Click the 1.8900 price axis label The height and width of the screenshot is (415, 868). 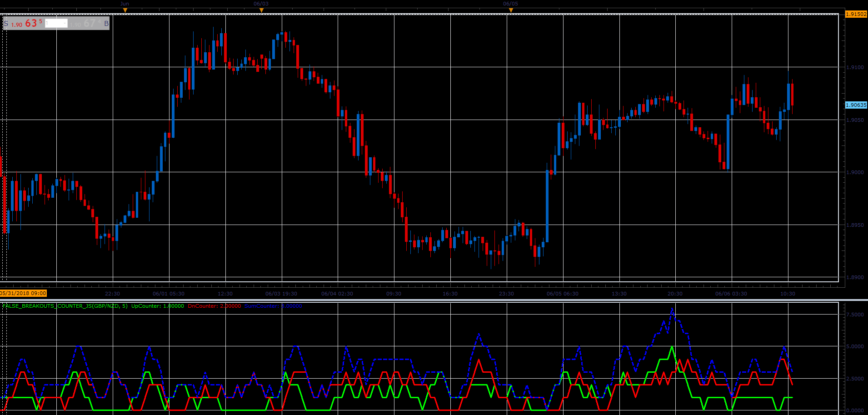(x=855, y=277)
